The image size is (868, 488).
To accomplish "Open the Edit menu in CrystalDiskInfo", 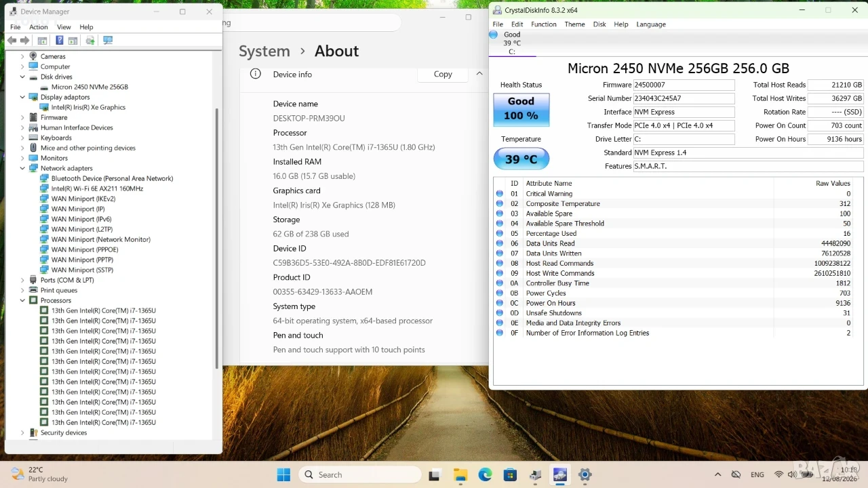I will [x=517, y=24].
